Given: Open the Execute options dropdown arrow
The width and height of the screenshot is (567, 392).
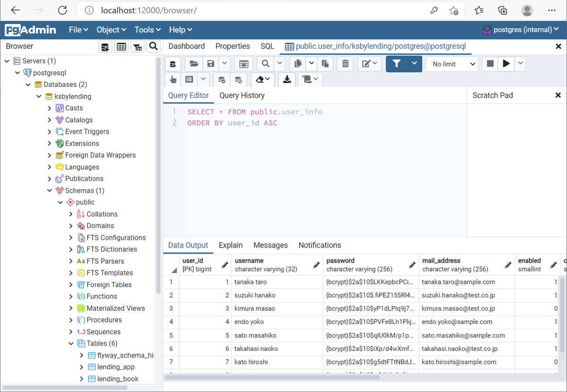Looking at the screenshot, I should tap(521, 64).
